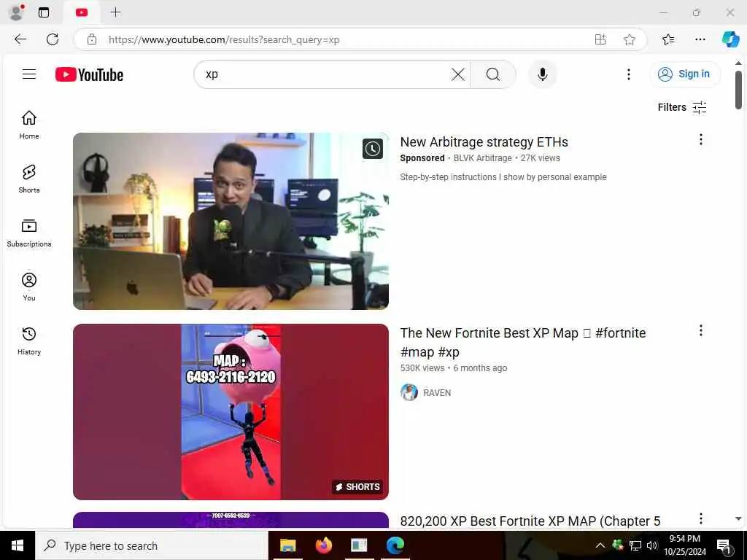
Task: Open search Filters
Action: tap(682, 107)
